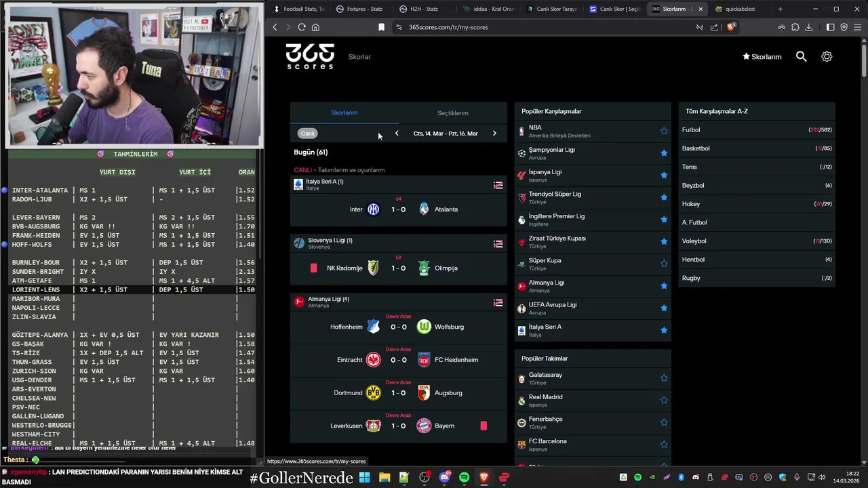Select Basketbol in all matches list

pyautogui.click(x=757, y=148)
